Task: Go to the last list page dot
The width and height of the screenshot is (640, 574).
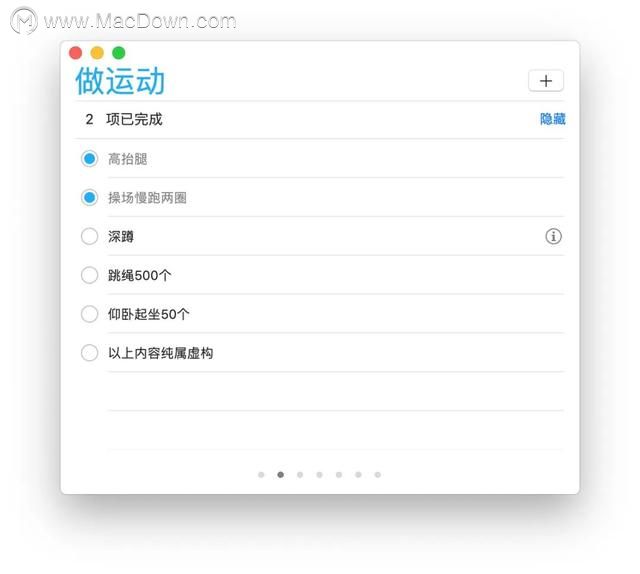Action: [x=378, y=474]
